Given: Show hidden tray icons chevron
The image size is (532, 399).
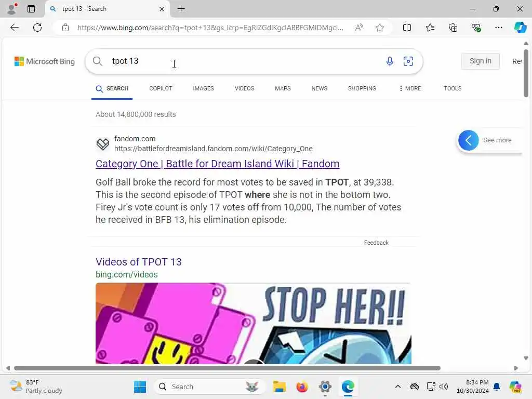Looking at the screenshot, I should pos(397,387).
